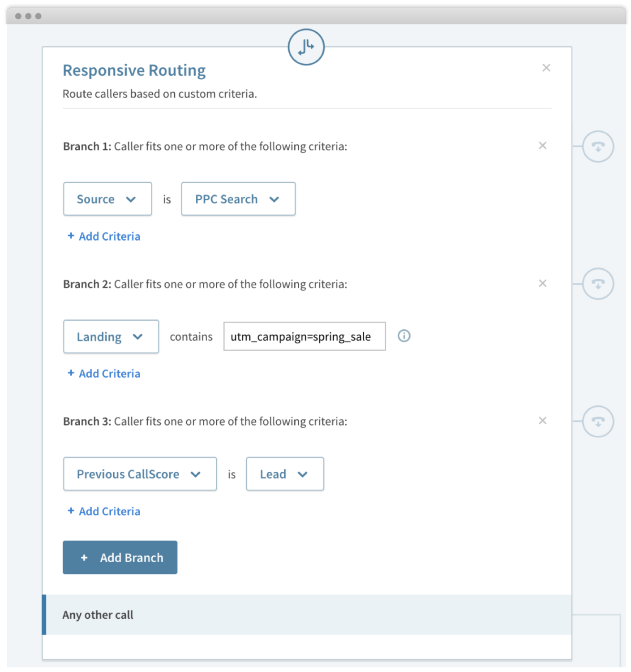The width and height of the screenshot is (631, 672).
Task: Delete Branch 3 using its X icon
Action: pyautogui.click(x=542, y=421)
